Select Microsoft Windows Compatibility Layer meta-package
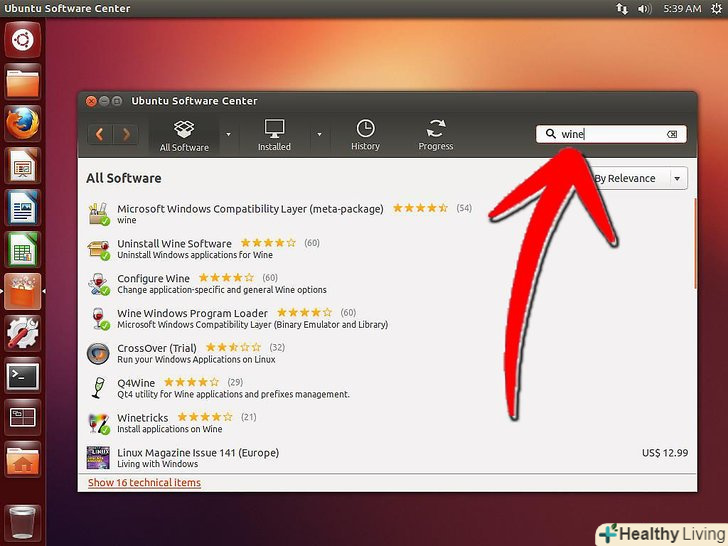Viewport: 728px width, 546px height. coord(387,214)
